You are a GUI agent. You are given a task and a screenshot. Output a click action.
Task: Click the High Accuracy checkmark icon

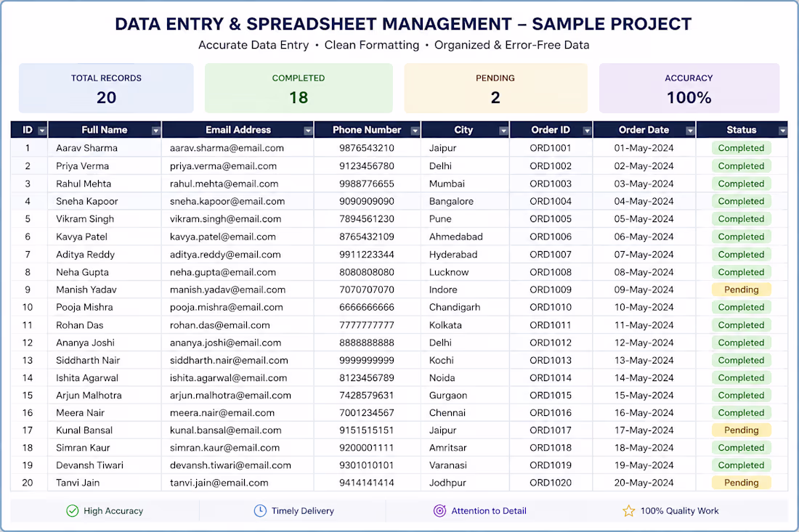coord(73,511)
